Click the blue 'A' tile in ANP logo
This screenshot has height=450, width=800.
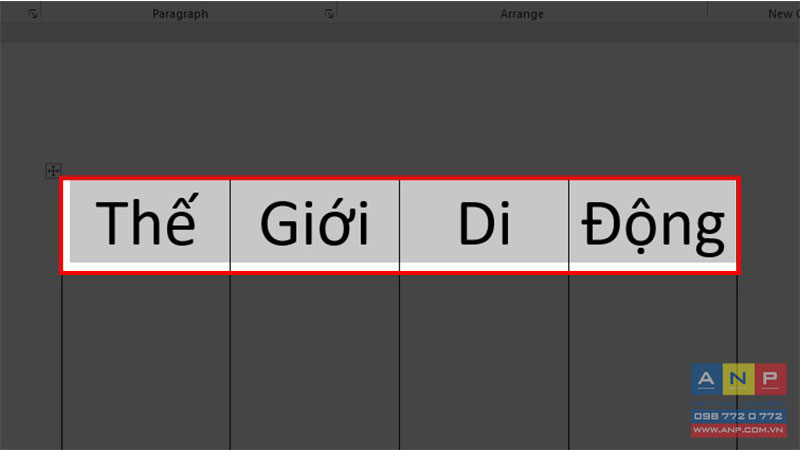705,380
